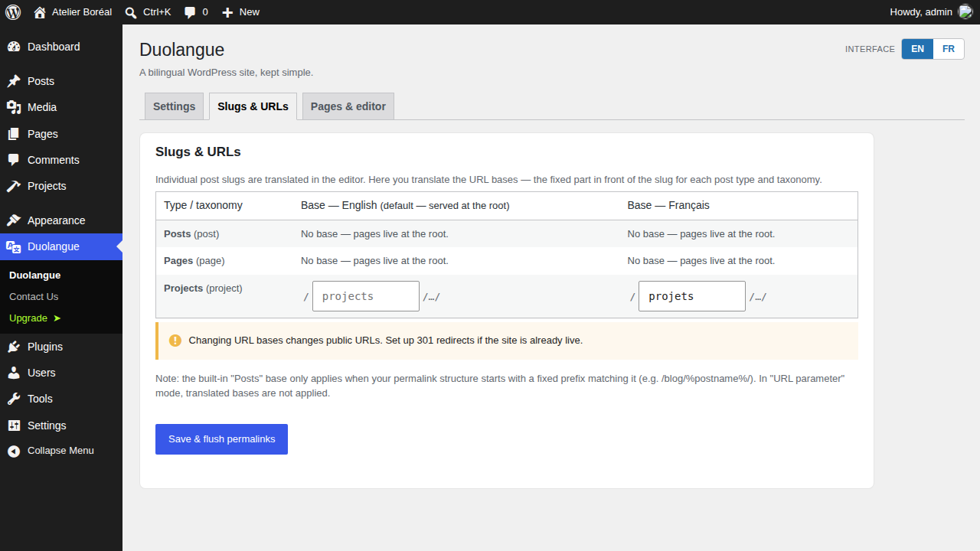Image resolution: width=980 pixels, height=551 pixels.
Task: Click the plus icon for New content
Action: click(227, 12)
